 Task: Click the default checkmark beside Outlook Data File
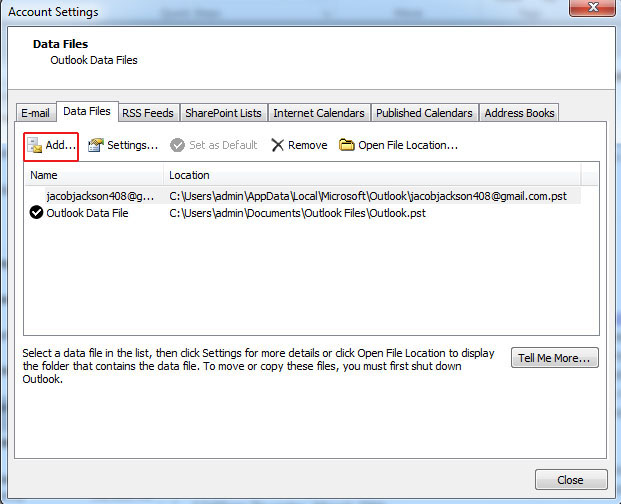coord(36,213)
